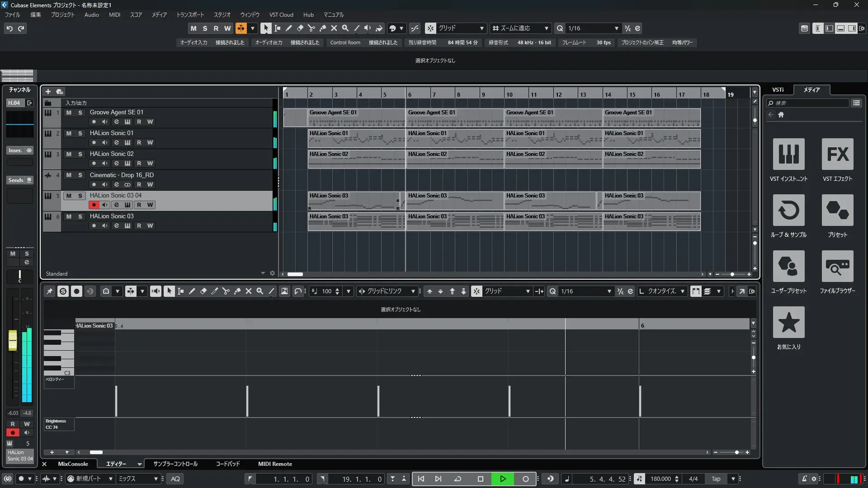
Task: Select the Eraser tool in the main toolbar
Action: (x=300, y=28)
